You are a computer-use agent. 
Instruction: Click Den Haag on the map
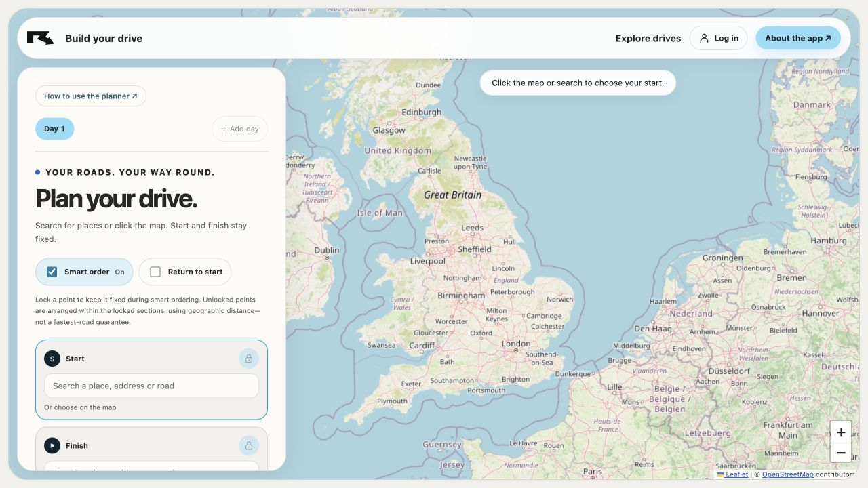point(653,329)
